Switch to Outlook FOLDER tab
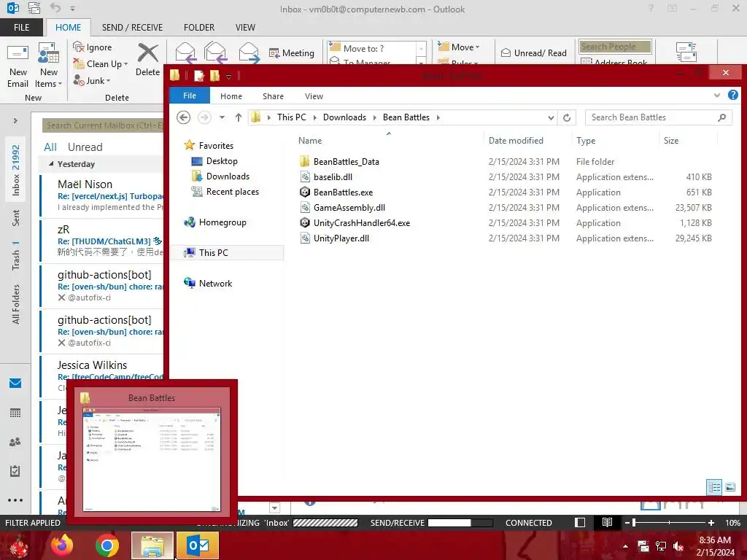 199,27
